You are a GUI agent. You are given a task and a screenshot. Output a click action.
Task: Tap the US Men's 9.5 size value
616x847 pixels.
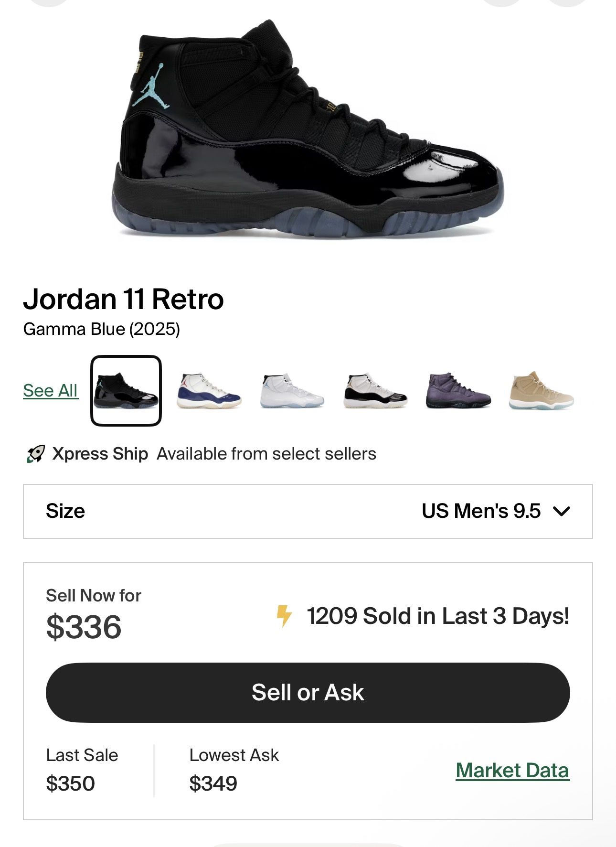coord(481,511)
